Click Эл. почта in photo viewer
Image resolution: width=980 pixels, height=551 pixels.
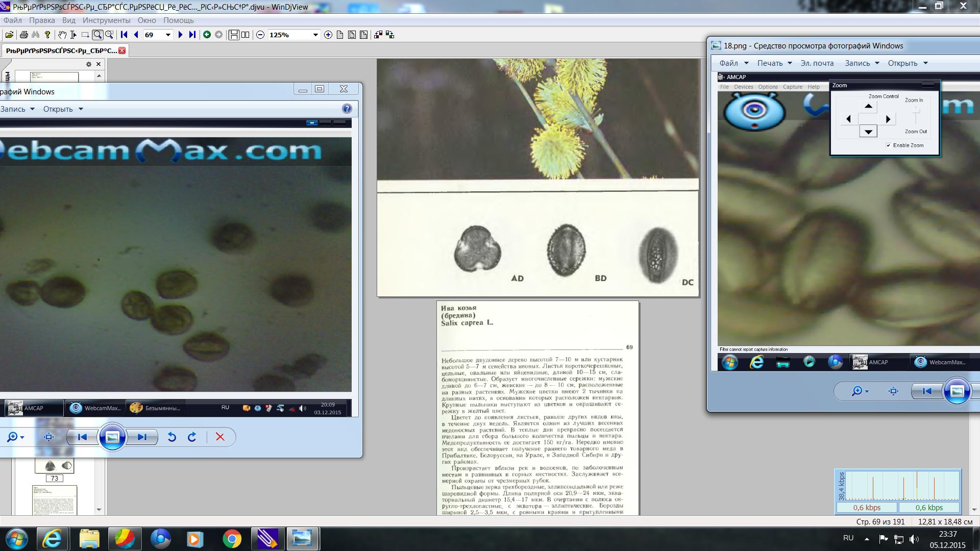click(817, 63)
